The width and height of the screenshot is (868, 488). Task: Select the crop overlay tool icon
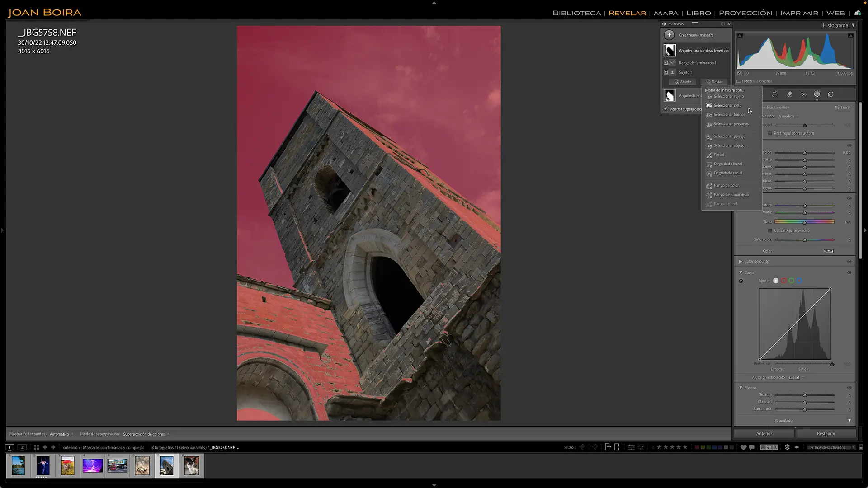[x=775, y=94]
